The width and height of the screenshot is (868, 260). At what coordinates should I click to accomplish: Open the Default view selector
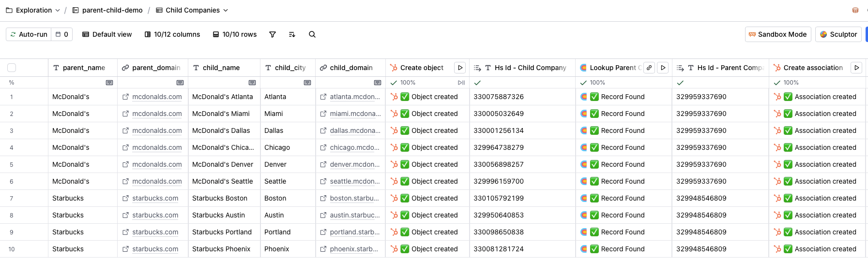click(x=107, y=34)
